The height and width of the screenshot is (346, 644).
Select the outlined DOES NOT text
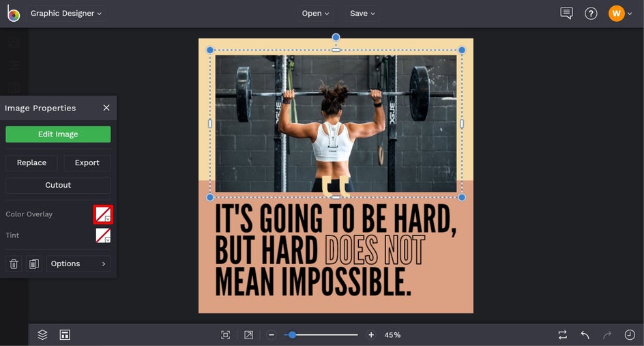[x=375, y=250]
